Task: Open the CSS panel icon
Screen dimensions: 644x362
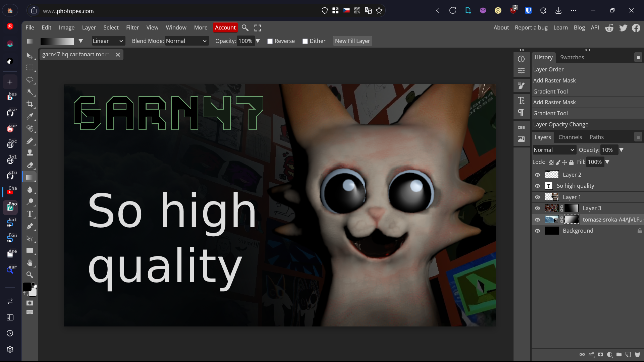Action: 521,127
